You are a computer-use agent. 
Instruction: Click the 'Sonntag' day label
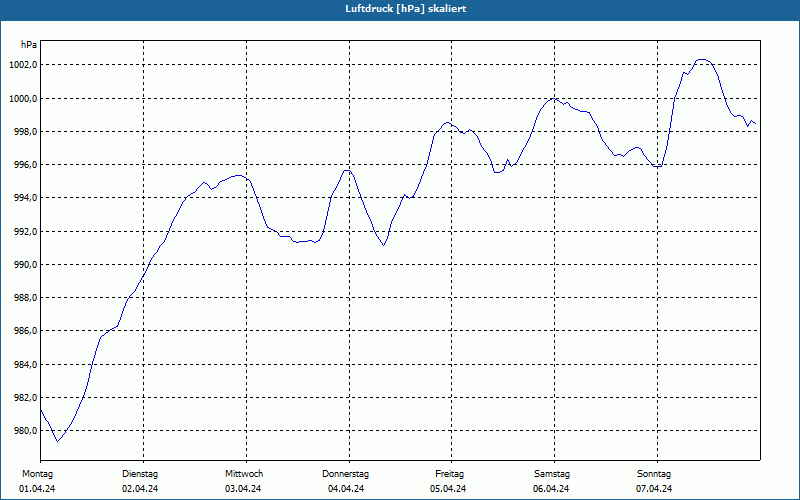tap(654, 474)
